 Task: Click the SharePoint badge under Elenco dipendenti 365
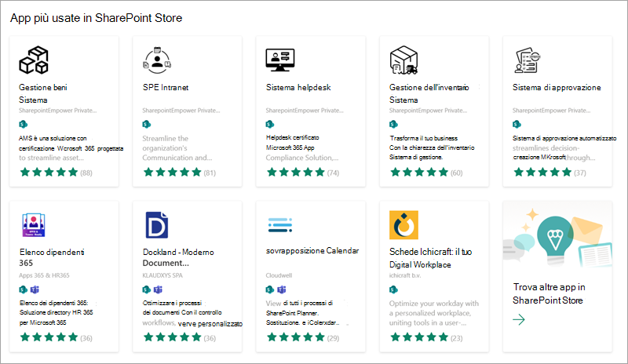coord(24,289)
